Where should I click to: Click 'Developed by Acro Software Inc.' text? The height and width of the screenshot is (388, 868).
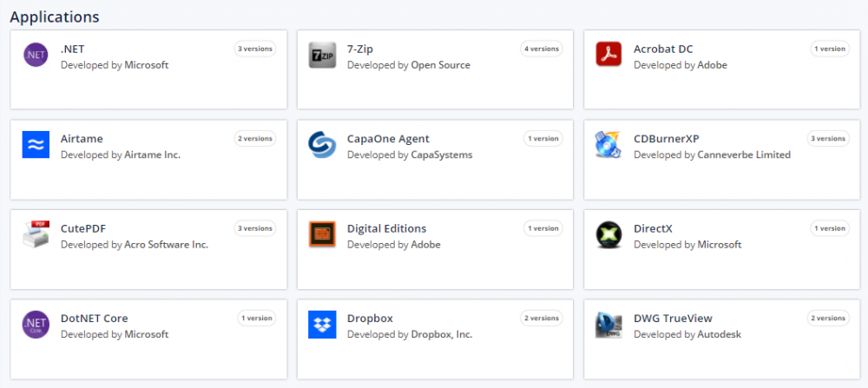(135, 245)
